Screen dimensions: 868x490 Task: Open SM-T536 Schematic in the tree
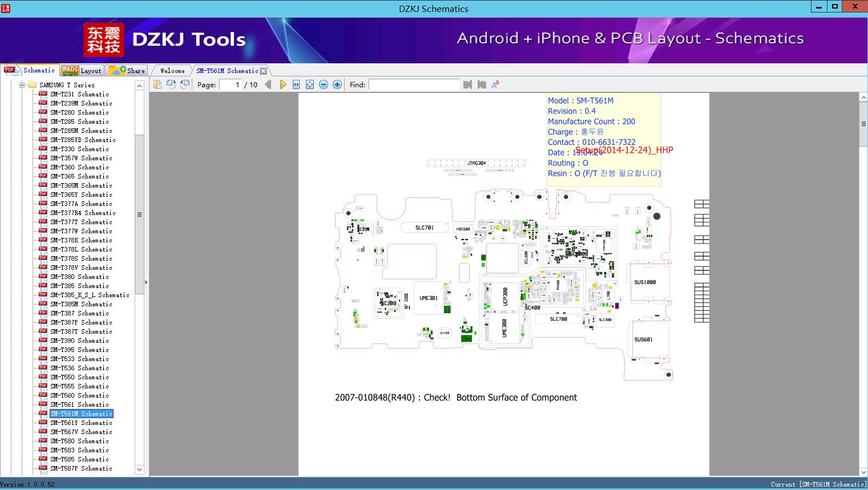(79, 368)
